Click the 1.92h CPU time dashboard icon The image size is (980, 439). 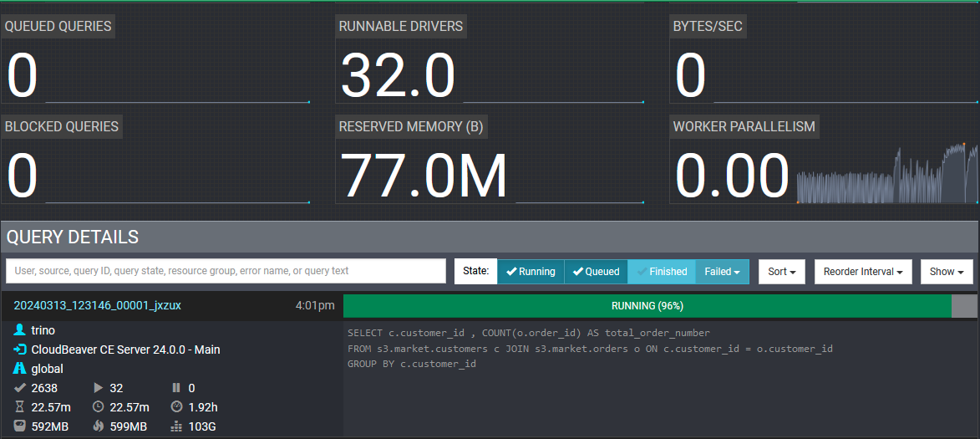pyautogui.click(x=176, y=407)
